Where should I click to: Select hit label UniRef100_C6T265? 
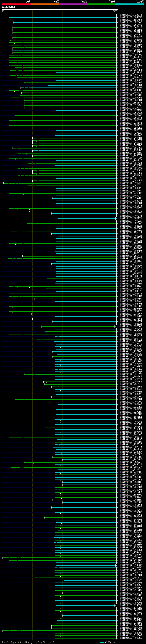tap(131, 115)
